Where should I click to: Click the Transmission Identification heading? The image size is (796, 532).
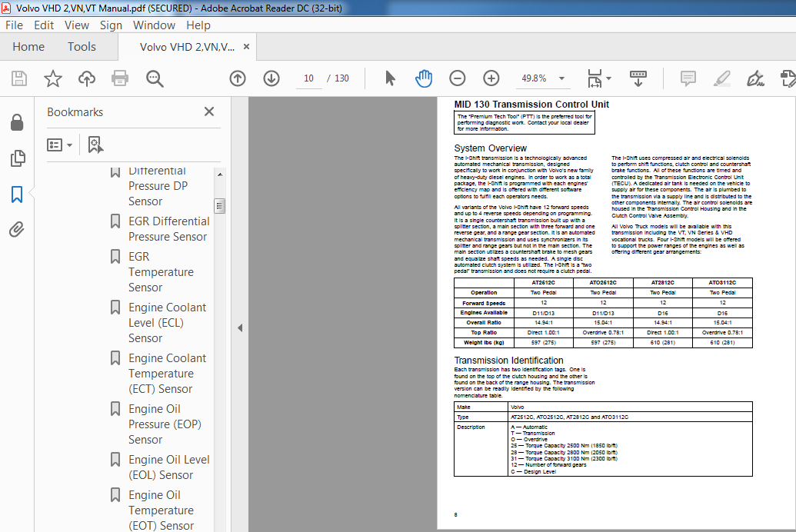point(508,361)
